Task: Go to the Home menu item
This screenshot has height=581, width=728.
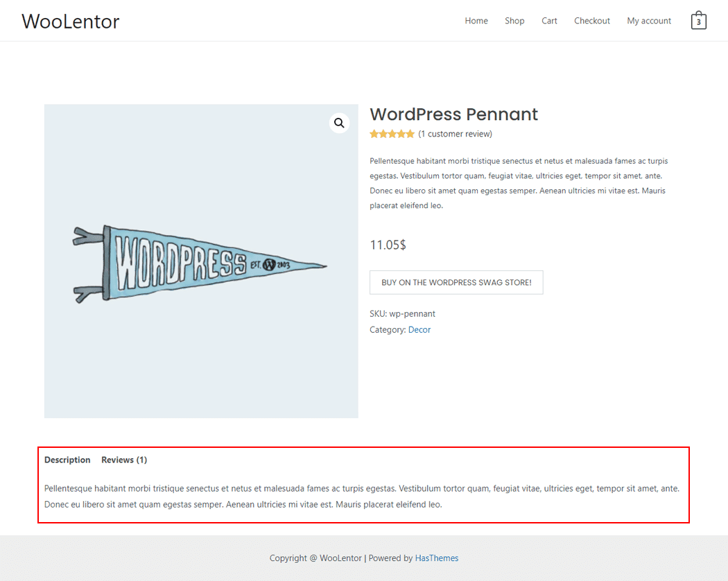Action: tap(476, 21)
